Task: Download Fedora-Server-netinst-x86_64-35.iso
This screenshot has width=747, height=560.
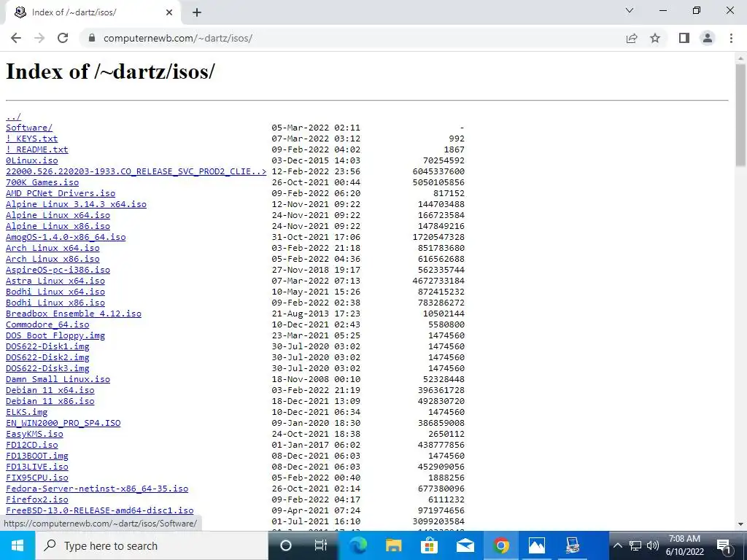Action: (97, 489)
